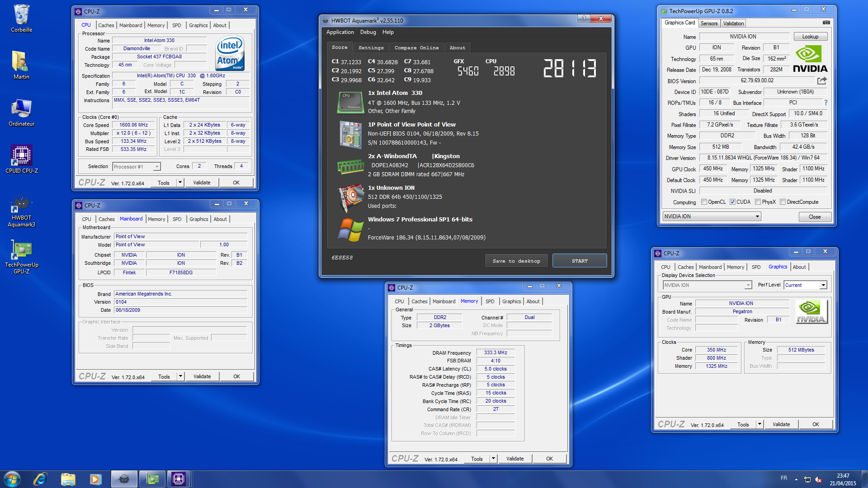Expand Tools arrow in CPU-Z Memory window
The image size is (868, 488).
coord(493,459)
